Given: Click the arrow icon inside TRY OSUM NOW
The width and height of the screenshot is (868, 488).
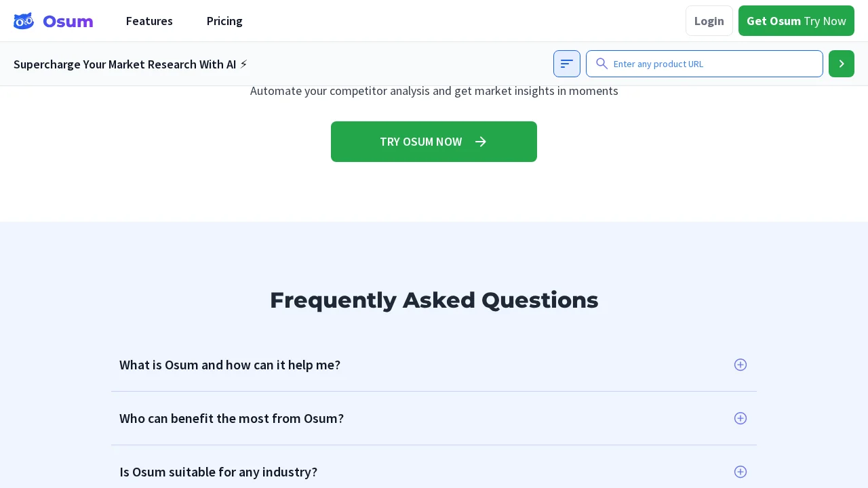Looking at the screenshot, I should (481, 142).
